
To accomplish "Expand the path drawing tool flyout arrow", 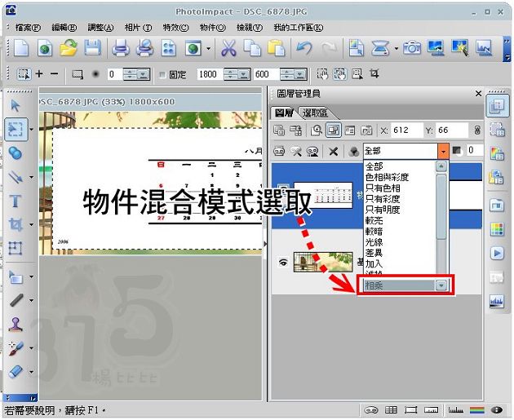I will (x=32, y=177).
